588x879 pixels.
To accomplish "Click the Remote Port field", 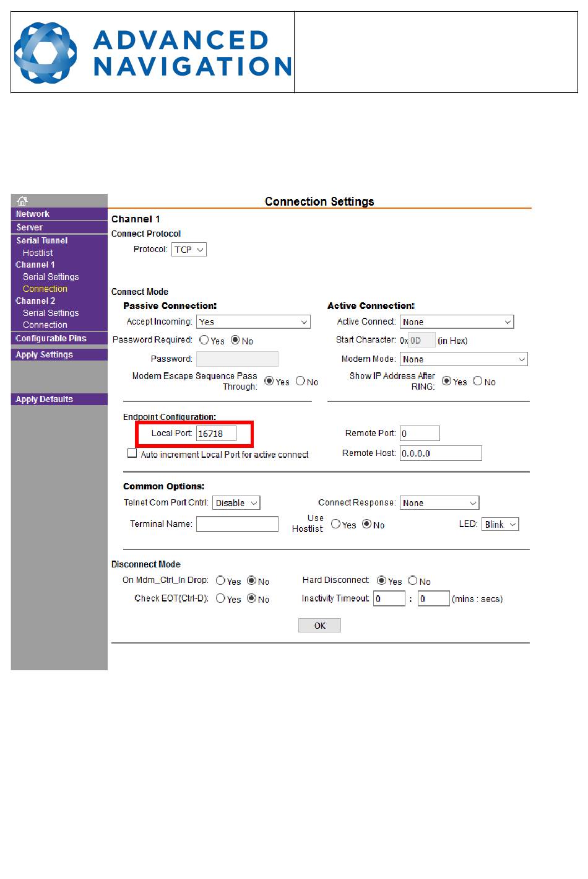I will click(x=420, y=434).
